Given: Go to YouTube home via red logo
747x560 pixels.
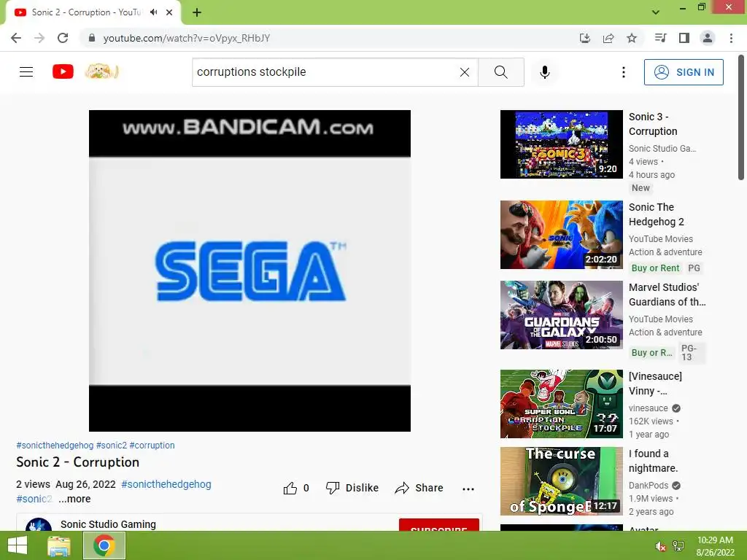Looking at the screenshot, I should click(x=63, y=72).
